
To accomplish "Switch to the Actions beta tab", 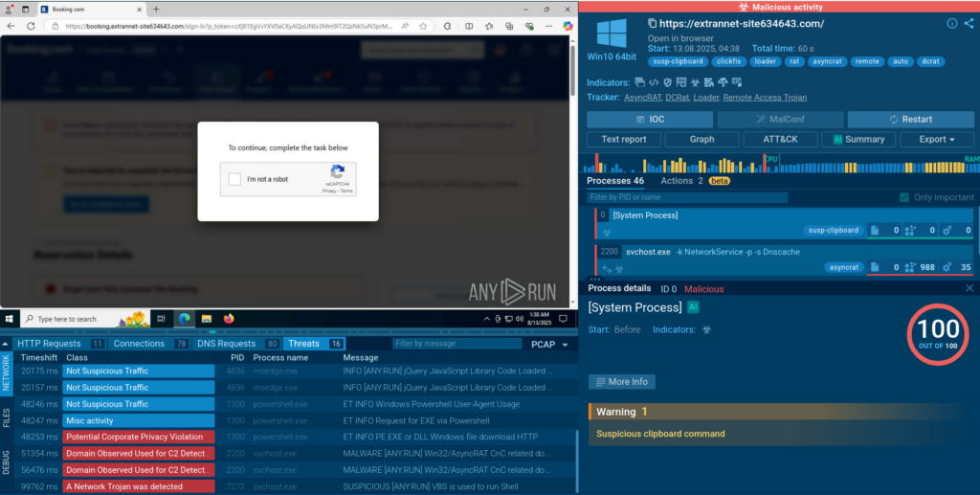I will [695, 181].
